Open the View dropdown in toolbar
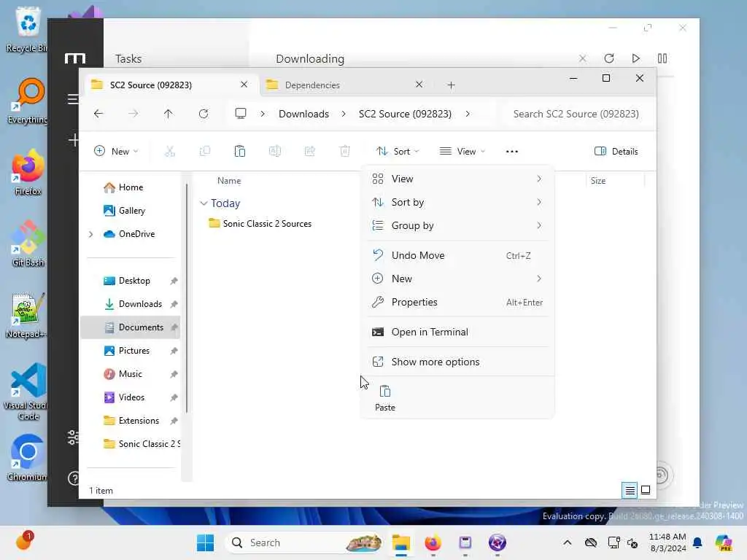The image size is (747, 560). [462, 152]
